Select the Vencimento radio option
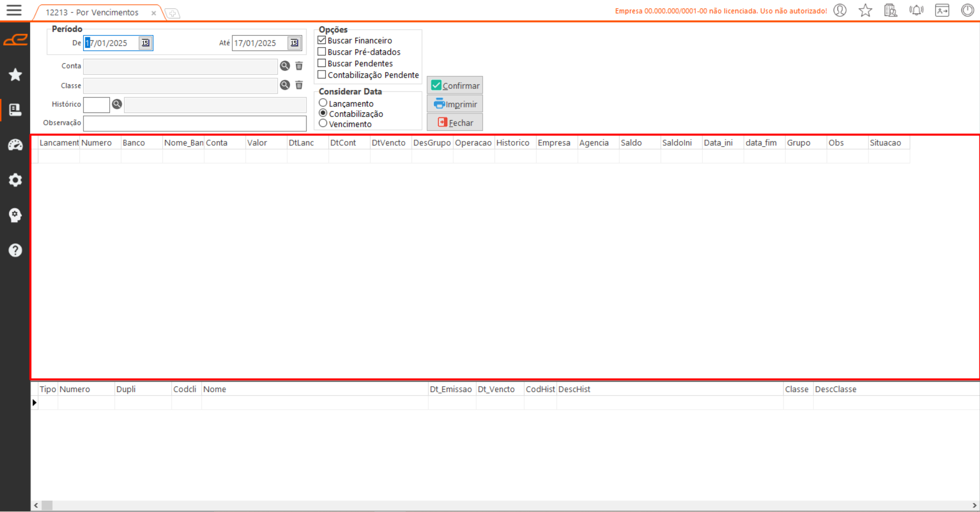The height and width of the screenshot is (512, 980). click(323, 124)
